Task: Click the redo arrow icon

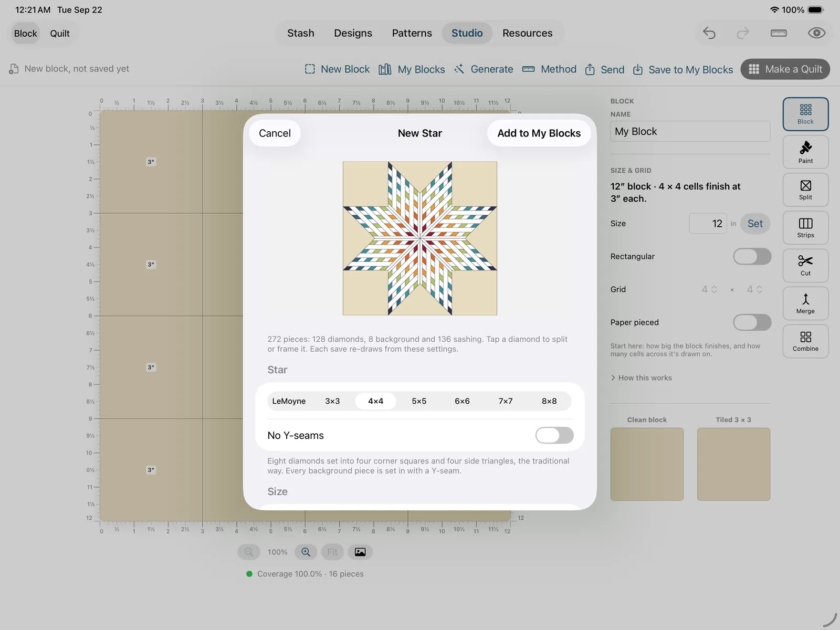Action: point(743,33)
